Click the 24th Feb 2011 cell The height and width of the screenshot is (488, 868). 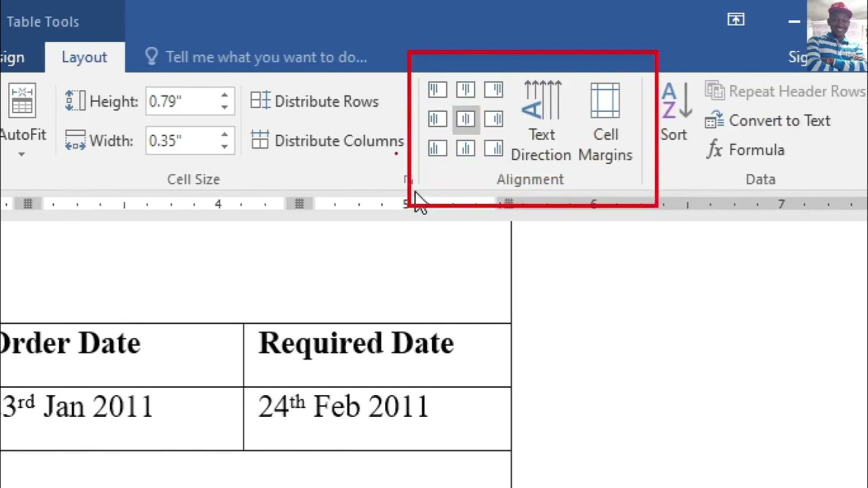pyautogui.click(x=377, y=419)
